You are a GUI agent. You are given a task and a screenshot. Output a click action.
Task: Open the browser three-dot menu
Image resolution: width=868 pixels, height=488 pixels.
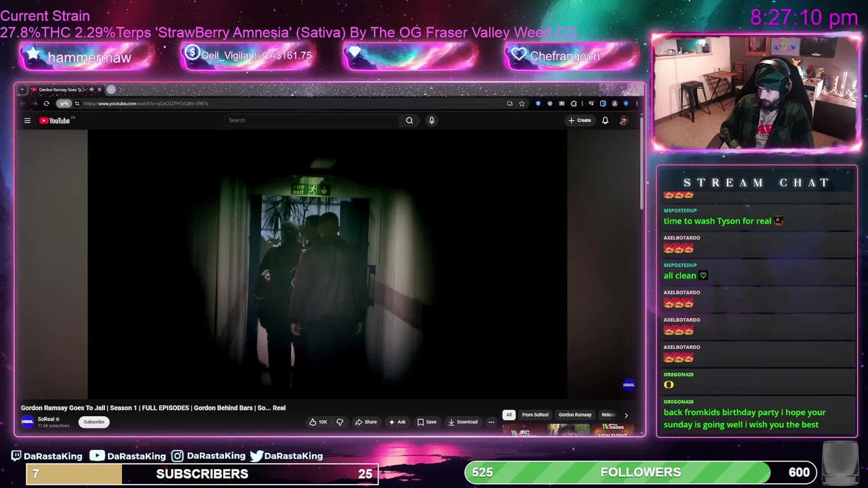click(637, 104)
